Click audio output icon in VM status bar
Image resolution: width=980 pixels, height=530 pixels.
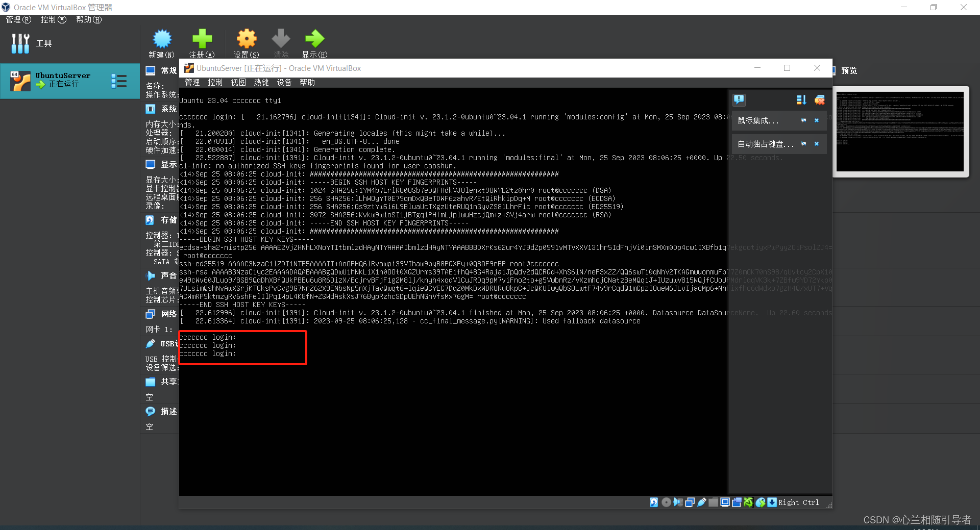(678, 502)
